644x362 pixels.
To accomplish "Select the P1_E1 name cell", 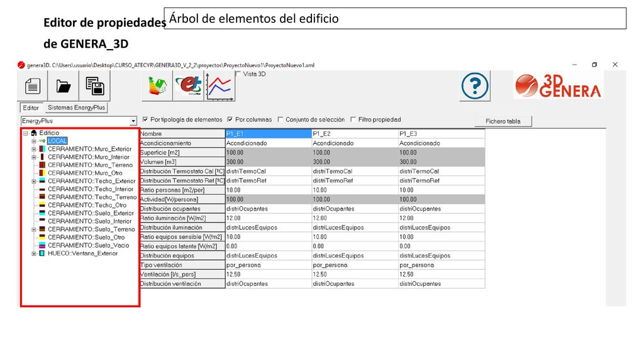I will pyautogui.click(x=269, y=133).
